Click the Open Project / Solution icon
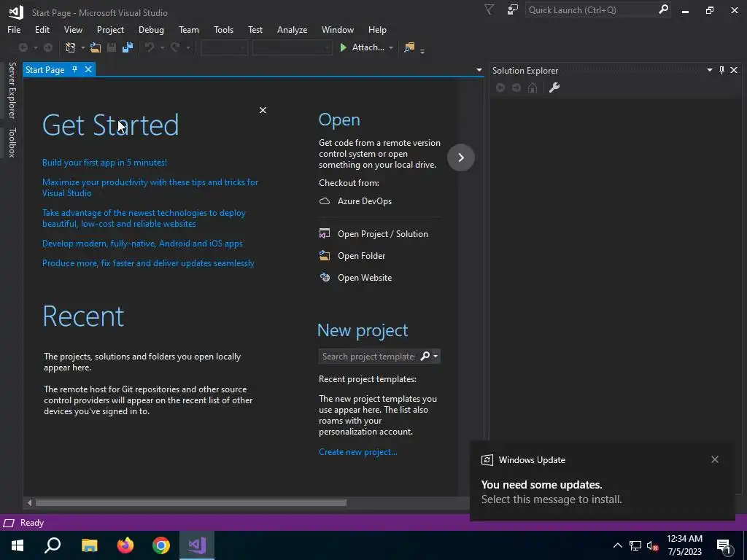Viewport: 747px width, 560px height. point(325,234)
